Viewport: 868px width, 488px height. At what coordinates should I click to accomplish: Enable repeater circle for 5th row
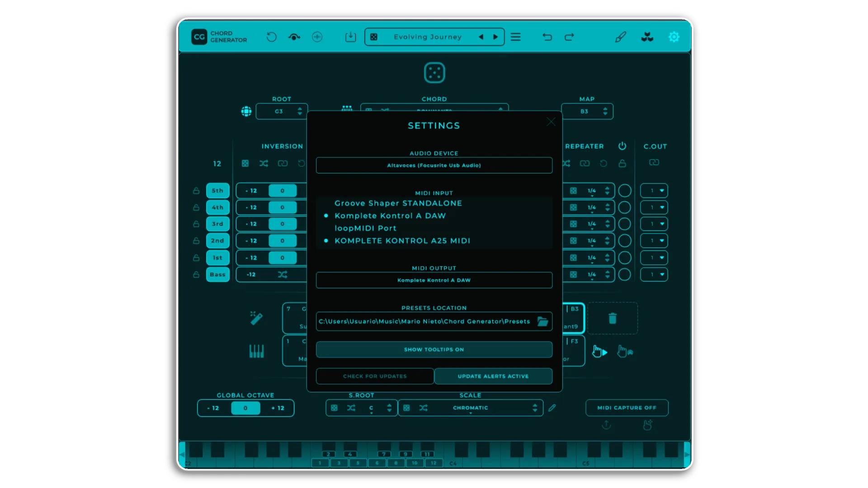point(624,191)
